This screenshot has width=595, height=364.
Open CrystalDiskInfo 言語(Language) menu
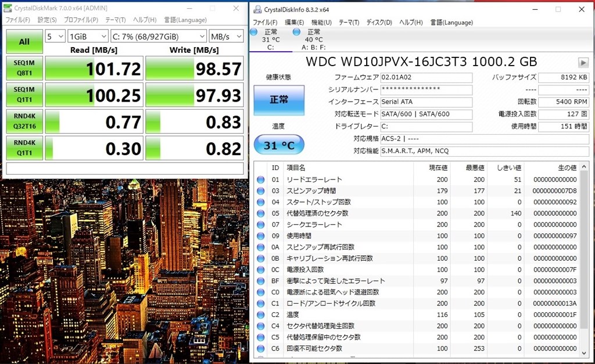tap(451, 23)
